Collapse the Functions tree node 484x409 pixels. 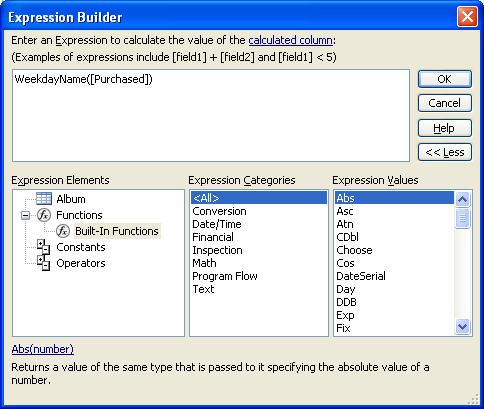click(25, 215)
